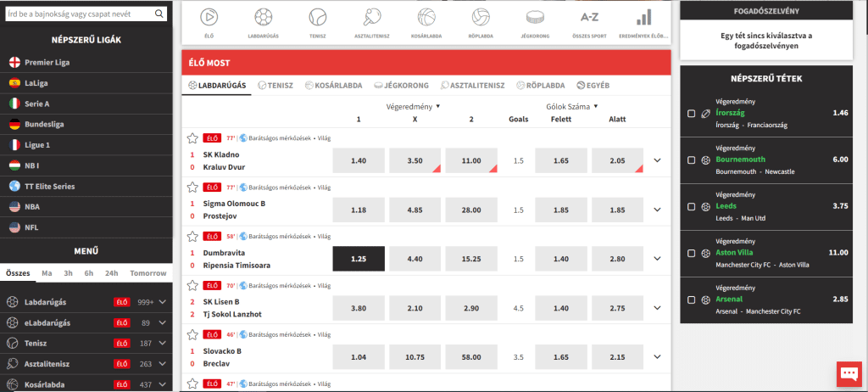Switch to the Asztalitenisz live tab
868x392 pixels.
pos(473,86)
